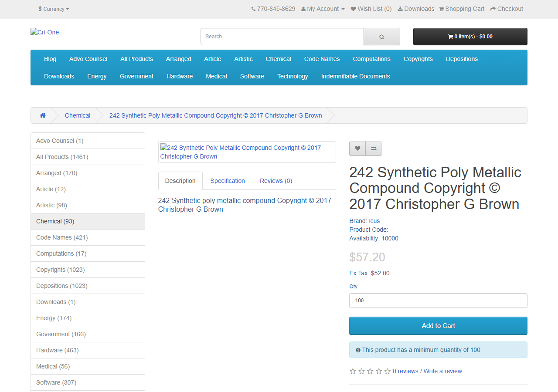The width and height of the screenshot is (558, 392).
Task: Click the magnifier search button
Action: (x=382, y=37)
